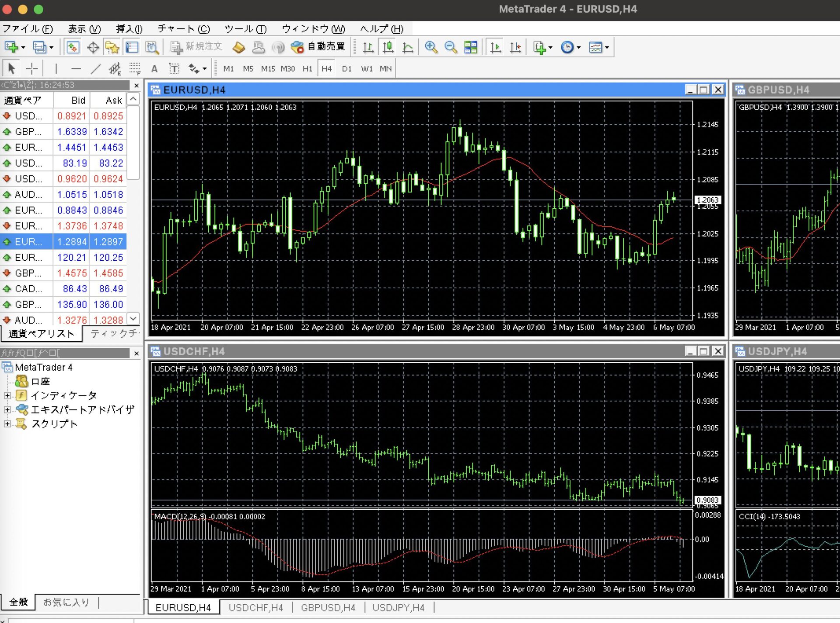Open dropdown arrow beside Periods clock
Screen dimensions: 840x623
578,47
